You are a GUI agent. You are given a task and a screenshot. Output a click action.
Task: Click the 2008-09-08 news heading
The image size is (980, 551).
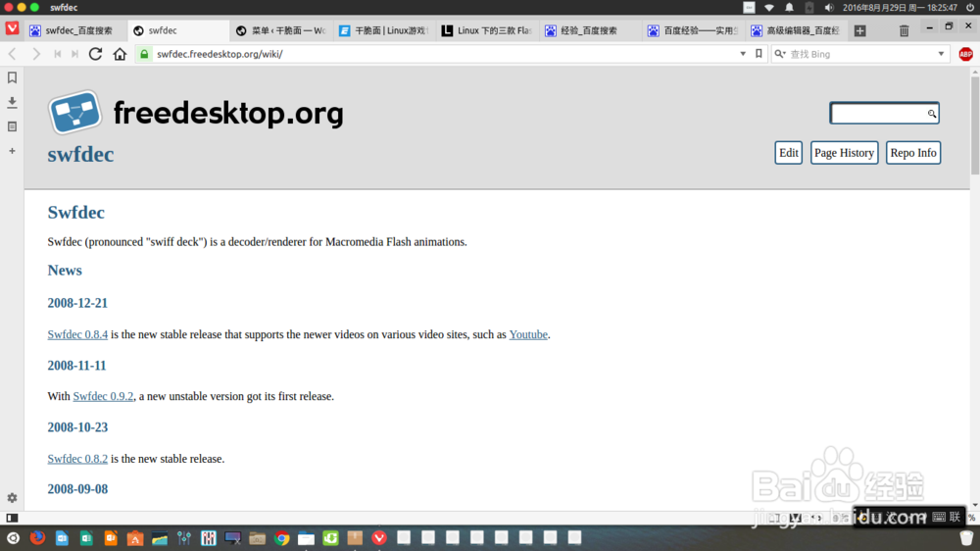(x=77, y=489)
